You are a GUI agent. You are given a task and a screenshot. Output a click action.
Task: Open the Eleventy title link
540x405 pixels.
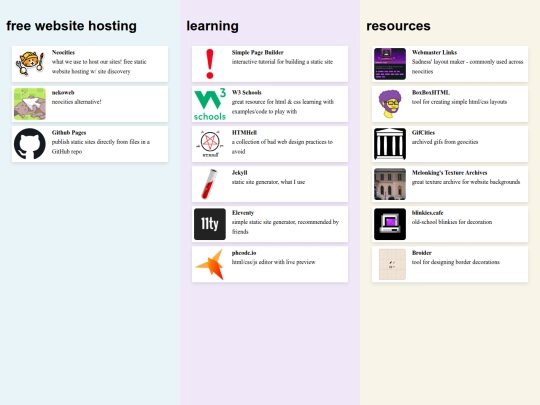(243, 212)
